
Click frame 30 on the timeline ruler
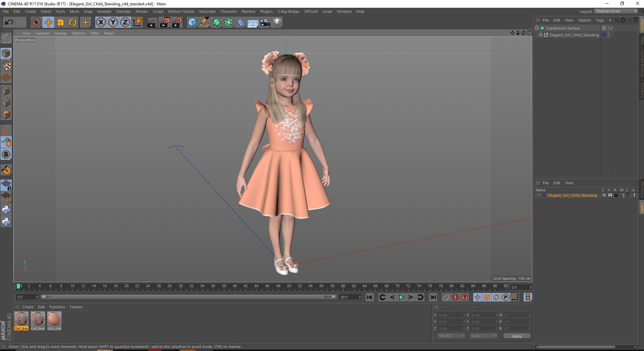pos(181,287)
